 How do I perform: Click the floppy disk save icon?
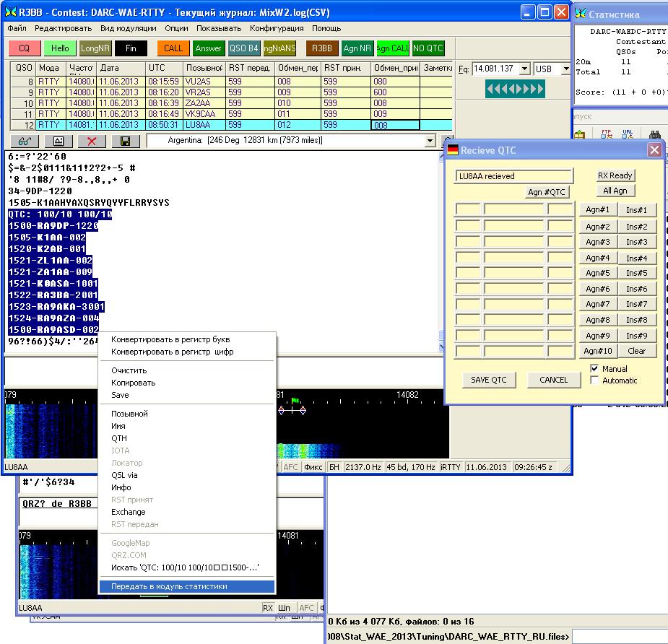(125, 142)
